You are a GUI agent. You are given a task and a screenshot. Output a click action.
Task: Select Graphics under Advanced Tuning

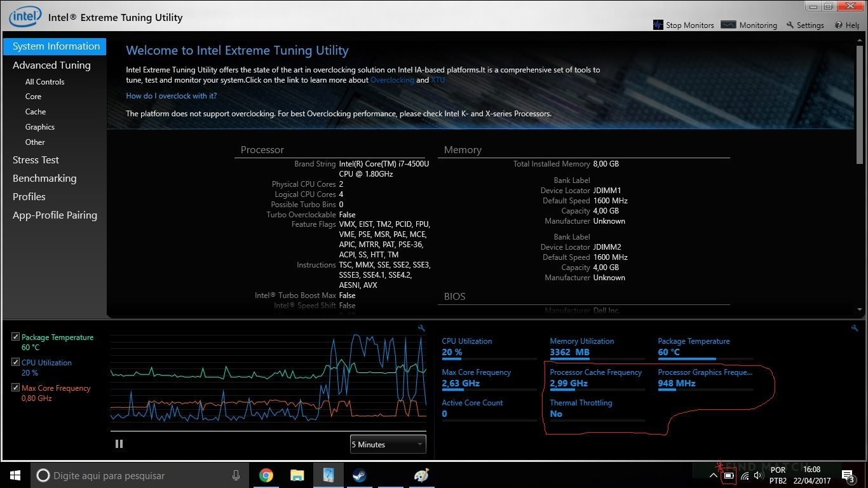(40, 127)
